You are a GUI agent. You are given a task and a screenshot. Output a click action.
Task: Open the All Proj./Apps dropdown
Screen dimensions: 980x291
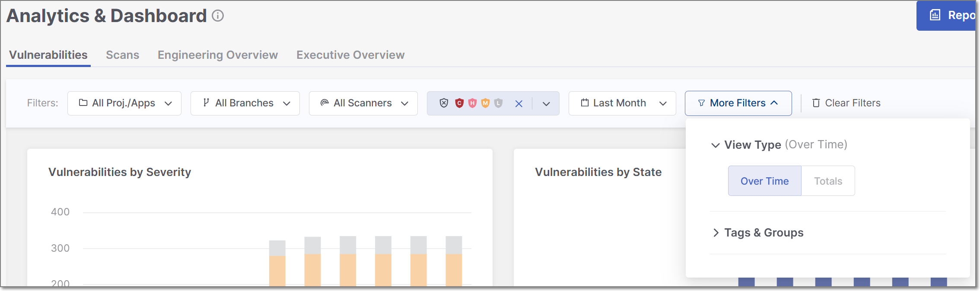pyautogui.click(x=124, y=103)
